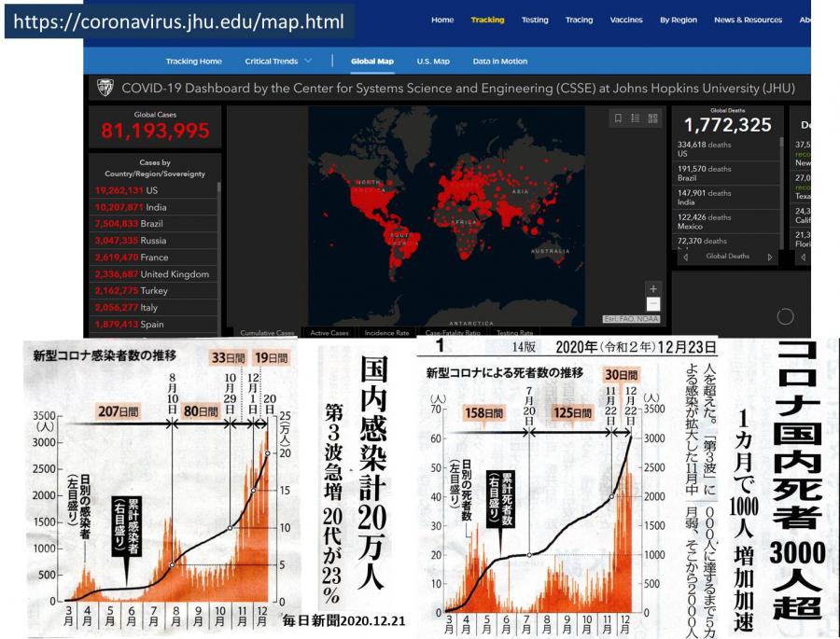Go to Tracking Home

(x=194, y=61)
